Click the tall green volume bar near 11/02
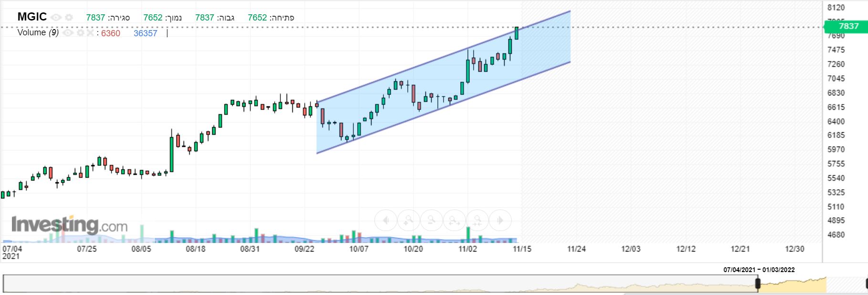The image size is (868, 295). coord(468,235)
